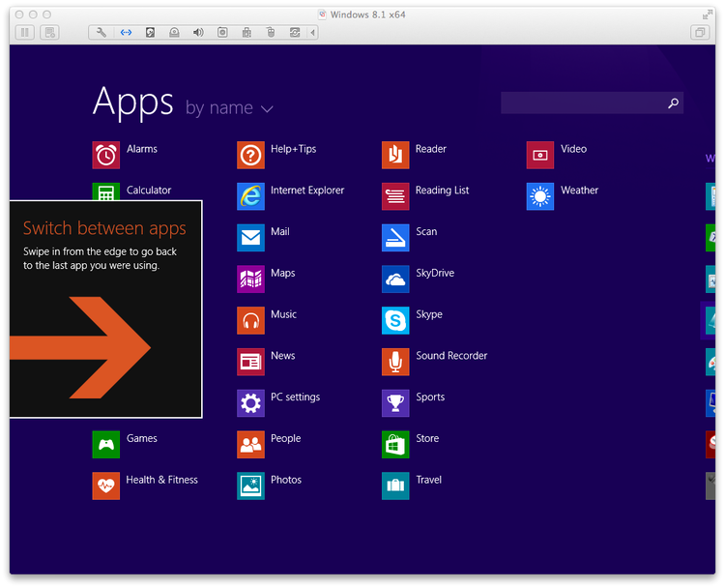Launch Internet Explorer
725x588 pixels.
(250, 196)
